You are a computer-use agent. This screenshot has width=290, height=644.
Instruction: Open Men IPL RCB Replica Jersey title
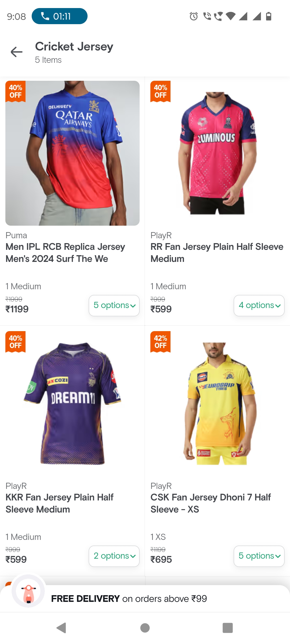(65, 253)
